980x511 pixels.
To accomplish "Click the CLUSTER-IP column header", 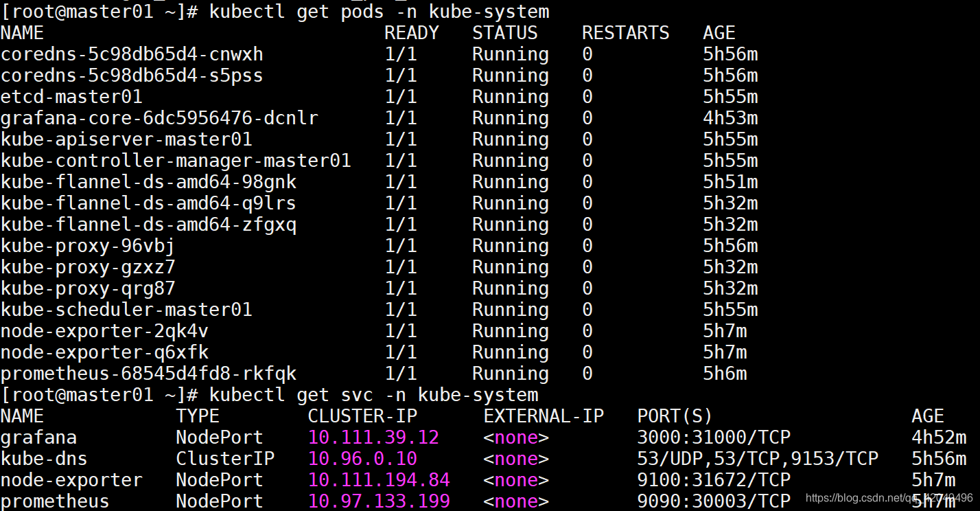I will (362, 416).
